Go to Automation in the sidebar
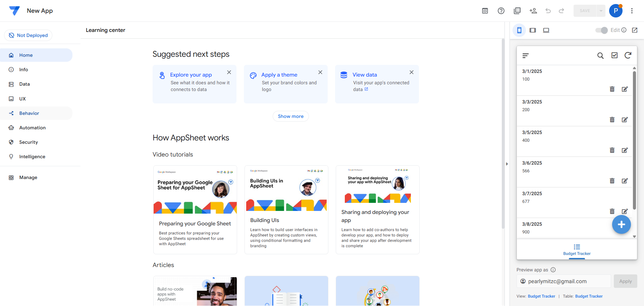 (x=32, y=128)
